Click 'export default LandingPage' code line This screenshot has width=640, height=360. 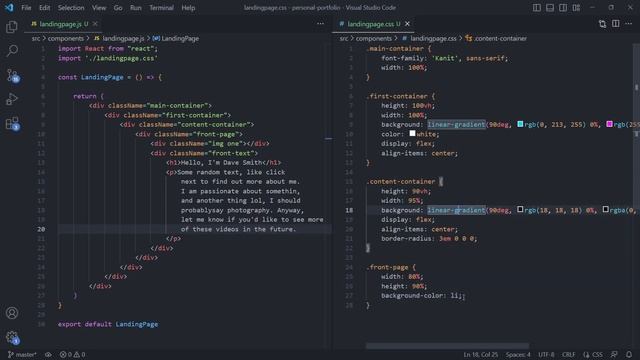point(108,324)
